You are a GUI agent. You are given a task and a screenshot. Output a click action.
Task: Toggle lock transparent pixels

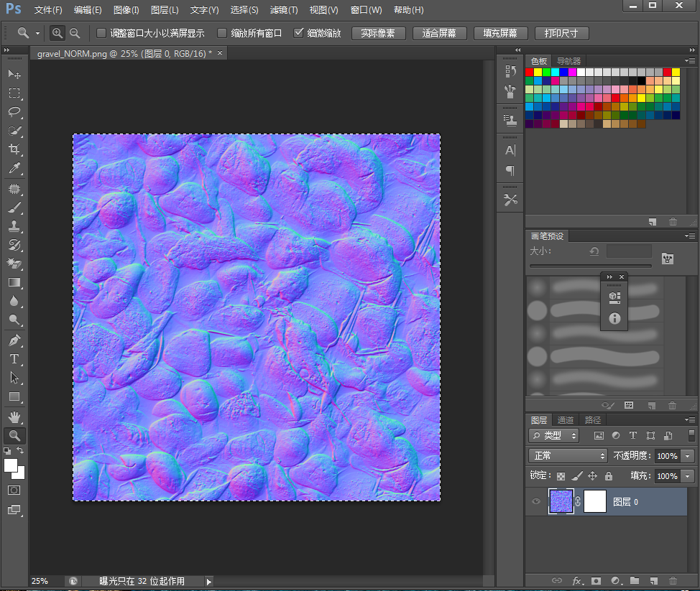561,476
